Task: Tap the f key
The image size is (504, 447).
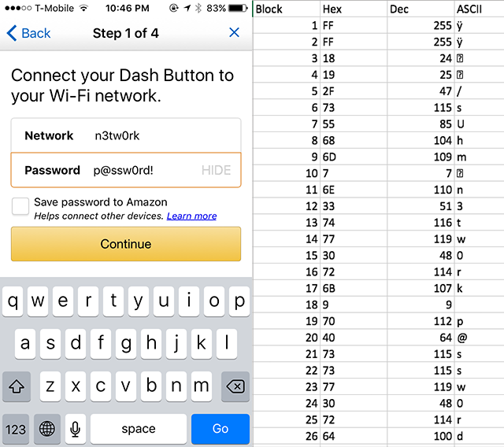Action: (101, 344)
